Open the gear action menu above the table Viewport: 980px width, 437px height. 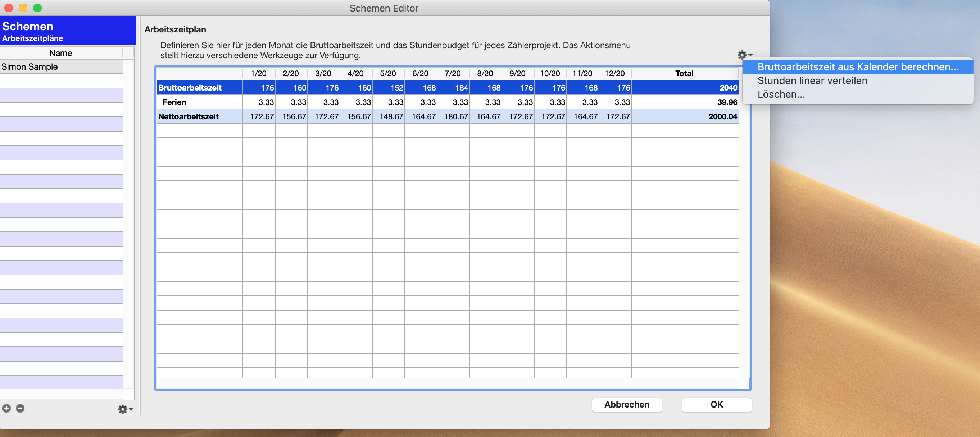(x=744, y=55)
